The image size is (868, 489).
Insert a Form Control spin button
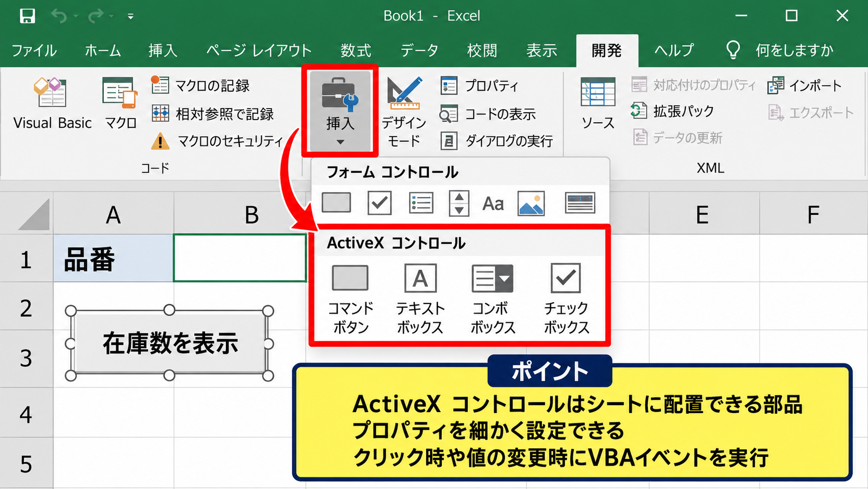click(x=459, y=203)
